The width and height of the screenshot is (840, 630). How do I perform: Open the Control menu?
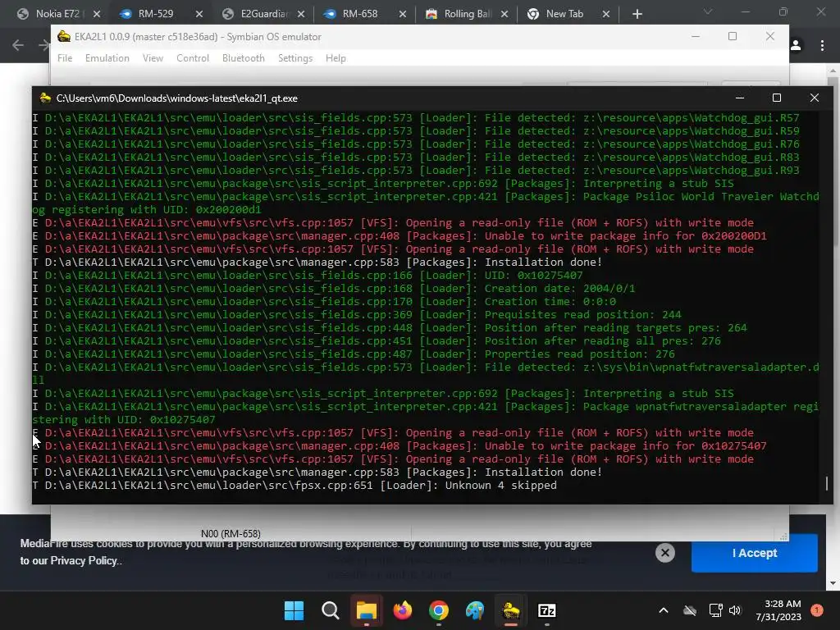tap(193, 58)
